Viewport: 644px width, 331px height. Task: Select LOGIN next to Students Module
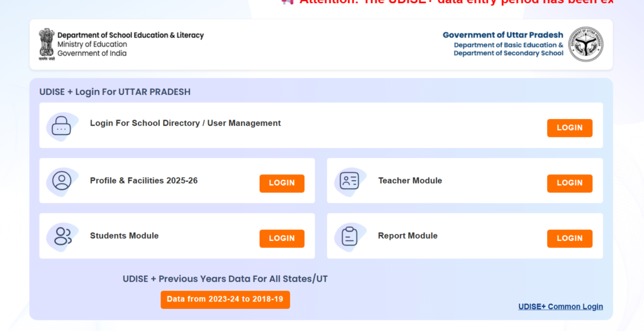coord(282,238)
